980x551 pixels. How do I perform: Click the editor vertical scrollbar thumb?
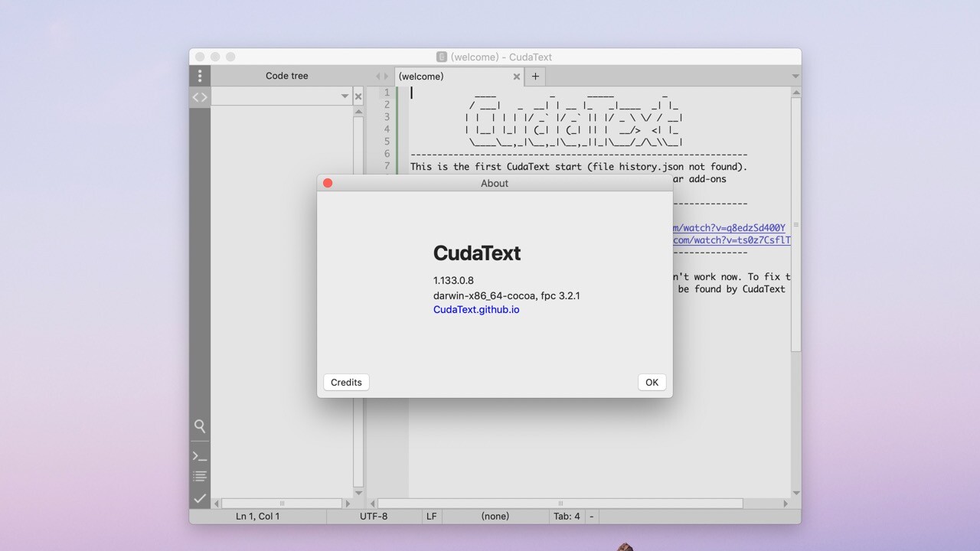click(x=795, y=224)
